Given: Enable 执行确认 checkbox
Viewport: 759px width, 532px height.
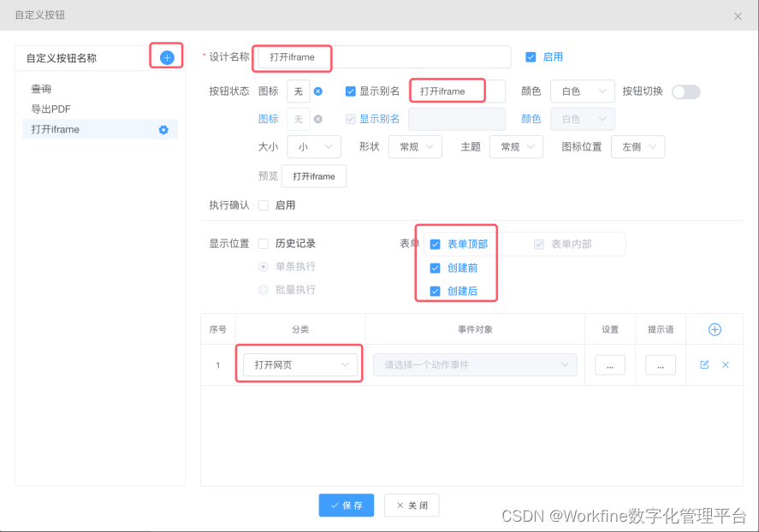Looking at the screenshot, I should (x=264, y=205).
